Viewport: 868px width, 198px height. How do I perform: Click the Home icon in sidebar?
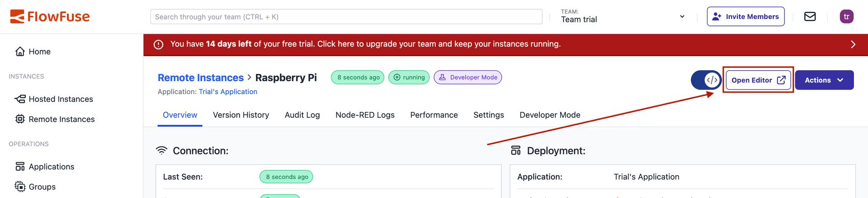click(20, 52)
